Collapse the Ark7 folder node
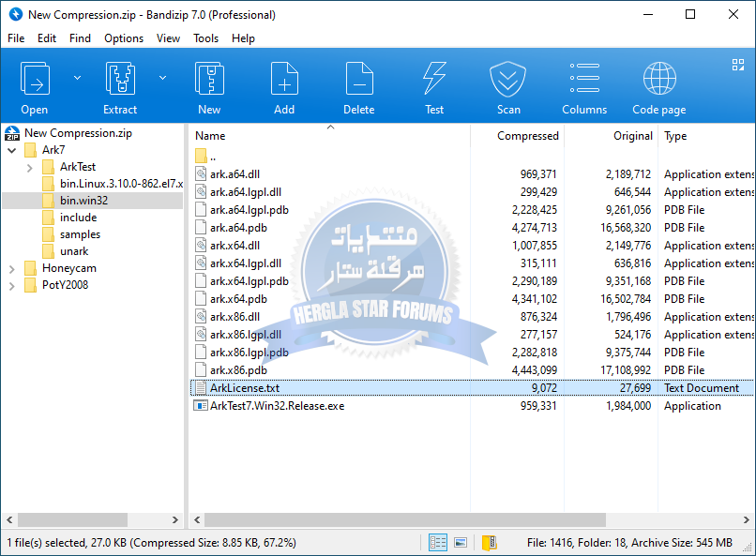756x556 pixels. (x=12, y=150)
